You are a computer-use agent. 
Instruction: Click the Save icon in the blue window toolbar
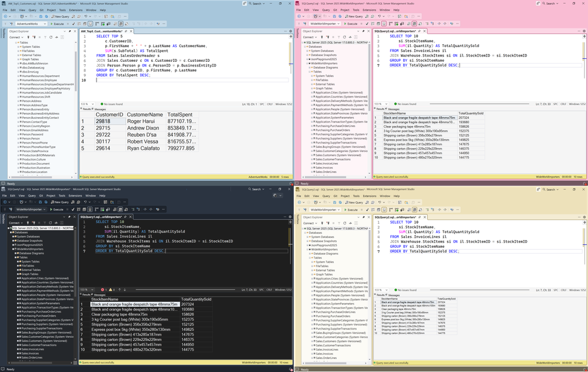(42, 16)
